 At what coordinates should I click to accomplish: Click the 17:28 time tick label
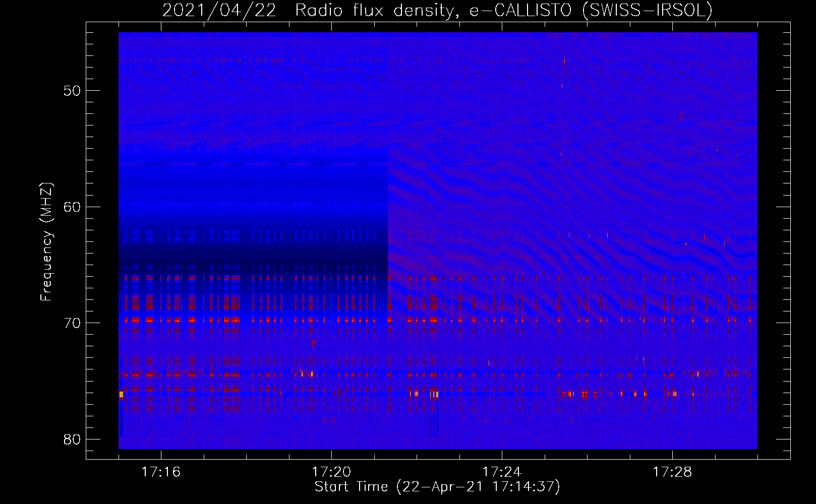[672, 472]
